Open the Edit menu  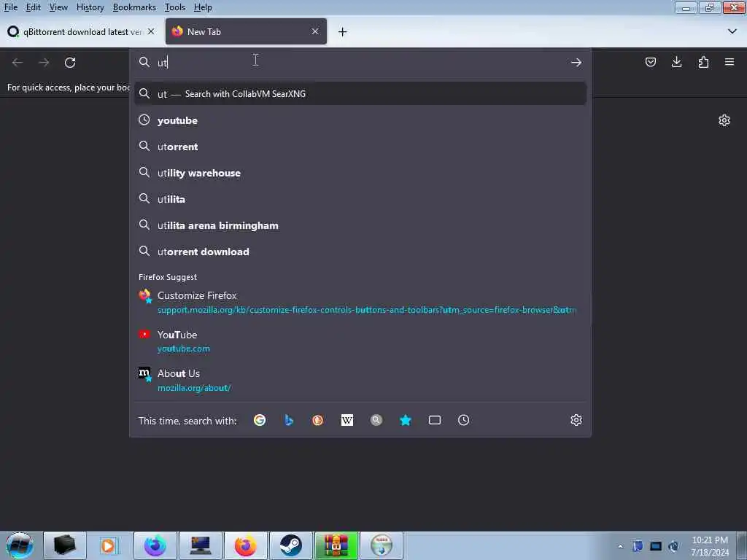(34, 7)
